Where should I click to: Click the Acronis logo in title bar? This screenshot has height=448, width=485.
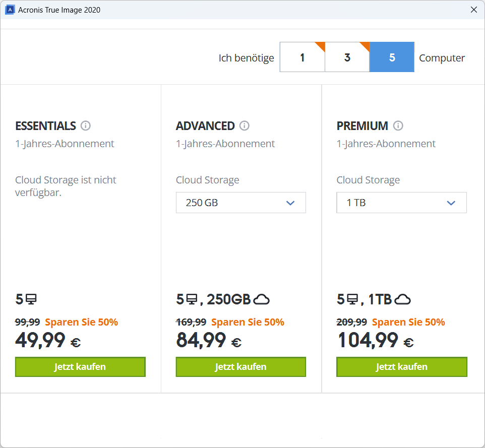(10, 10)
